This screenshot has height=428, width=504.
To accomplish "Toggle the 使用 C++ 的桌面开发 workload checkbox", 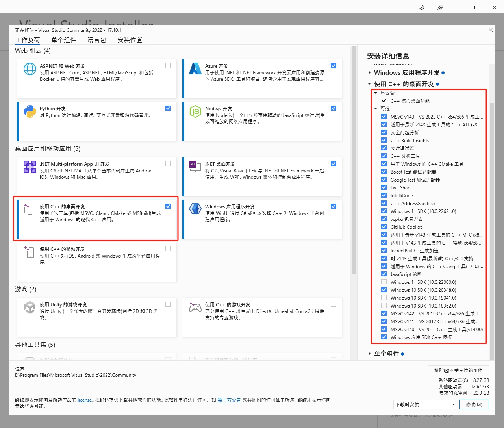I will coord(168,206).
